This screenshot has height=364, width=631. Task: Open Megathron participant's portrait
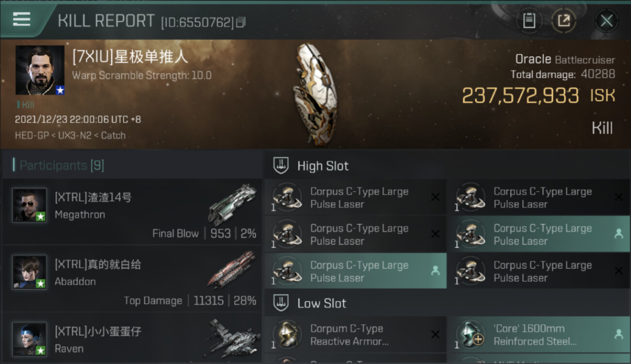click(x=30, y=205)
